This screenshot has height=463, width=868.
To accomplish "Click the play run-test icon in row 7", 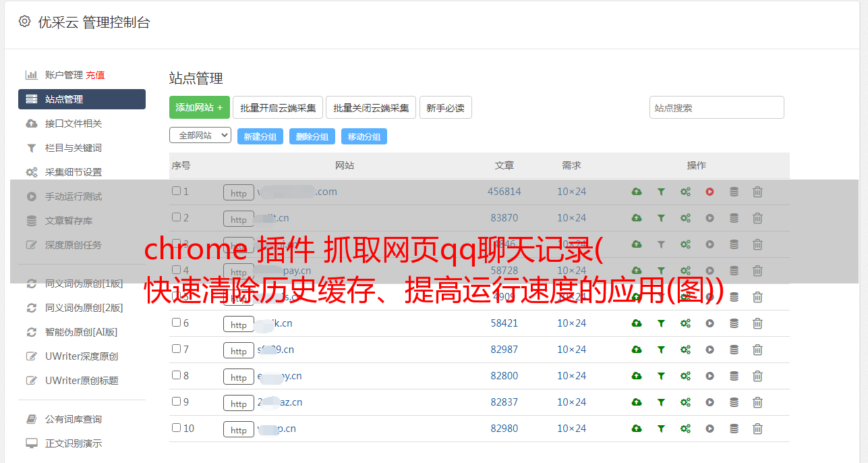I will tap(710, 350).
